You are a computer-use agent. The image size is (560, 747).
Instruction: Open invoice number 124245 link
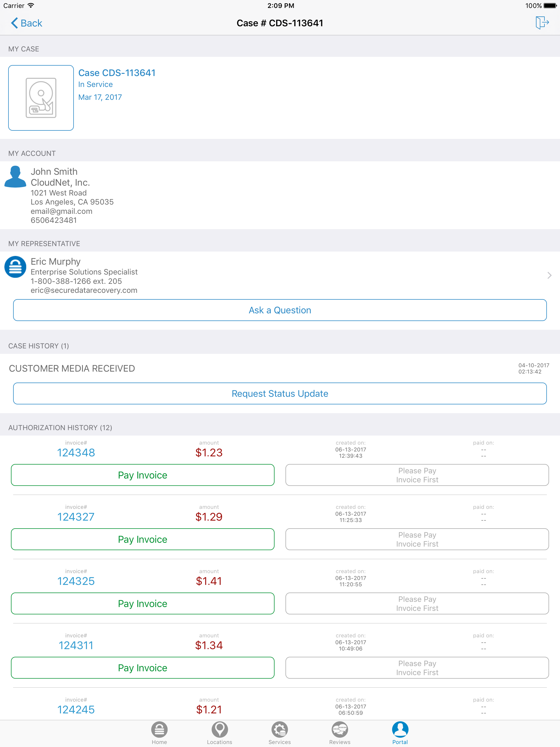76,710
